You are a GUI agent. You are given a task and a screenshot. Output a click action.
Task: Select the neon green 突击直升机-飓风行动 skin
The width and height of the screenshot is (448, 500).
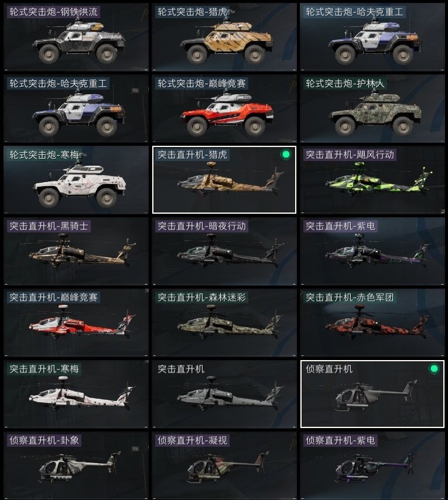[x=372, y=180]
